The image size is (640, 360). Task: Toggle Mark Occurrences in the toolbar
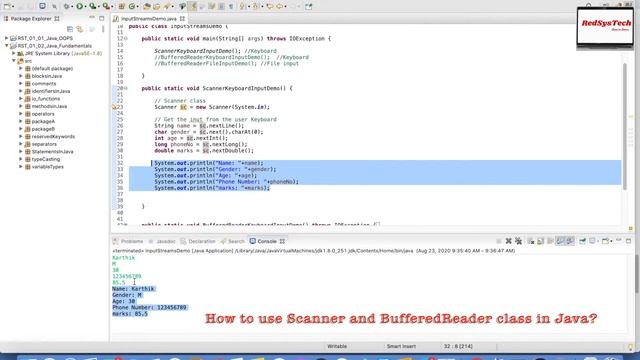click(x=193, y=6)
